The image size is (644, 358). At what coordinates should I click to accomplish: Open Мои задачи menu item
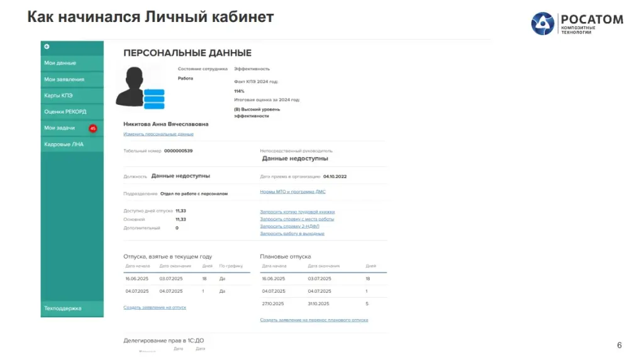59,128
